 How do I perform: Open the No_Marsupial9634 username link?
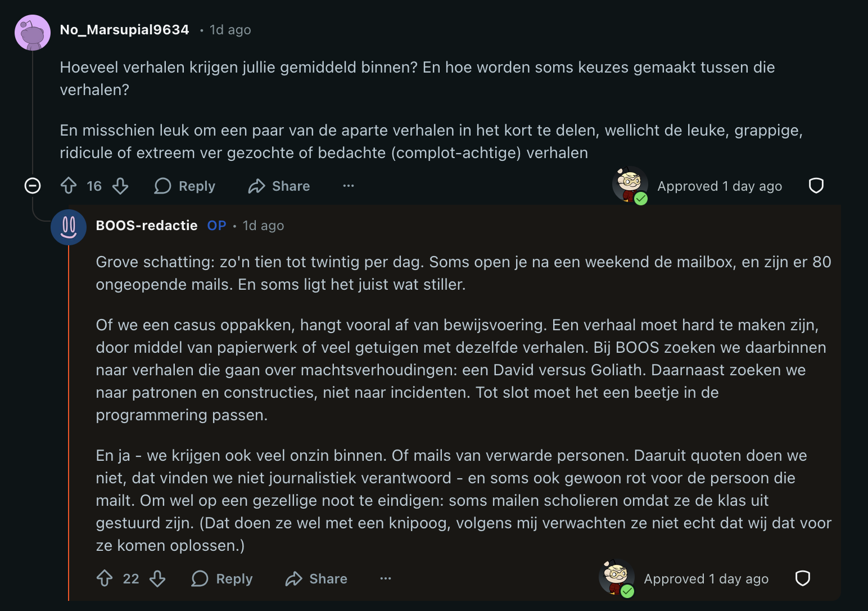124,30
